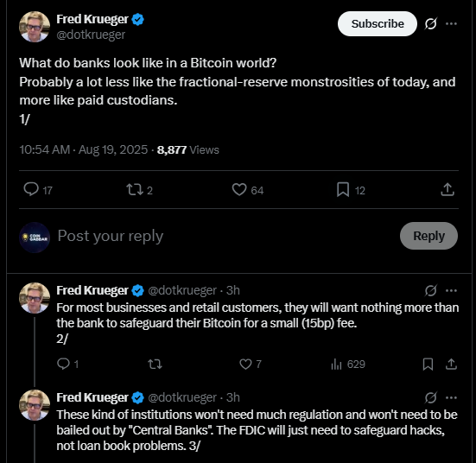Bookmark the main post showing 12 bookmarks

coord(343,190)
